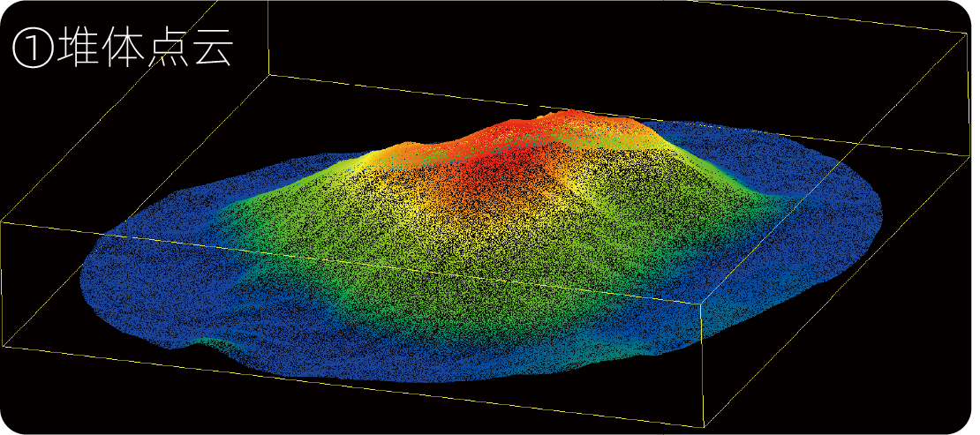The height and width of the screenshot is (435, 980).
Task: Click the bounding box far-right top corner
Action: tap(965, 34)
